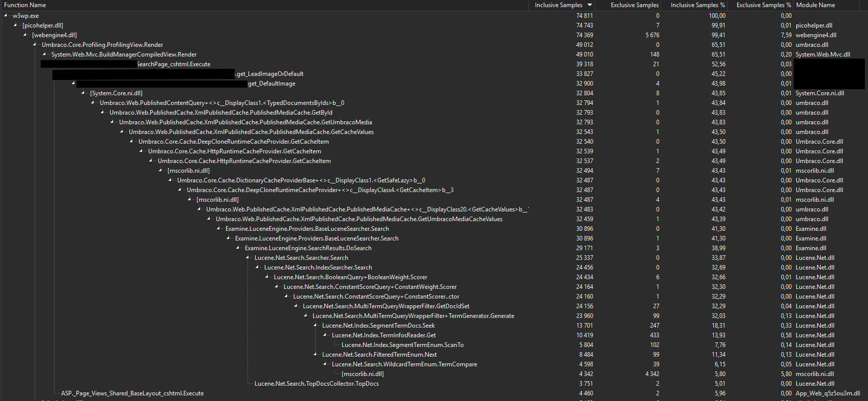
Task: Select the get_LeadImageOrDefault row
Action: [434, 74]
